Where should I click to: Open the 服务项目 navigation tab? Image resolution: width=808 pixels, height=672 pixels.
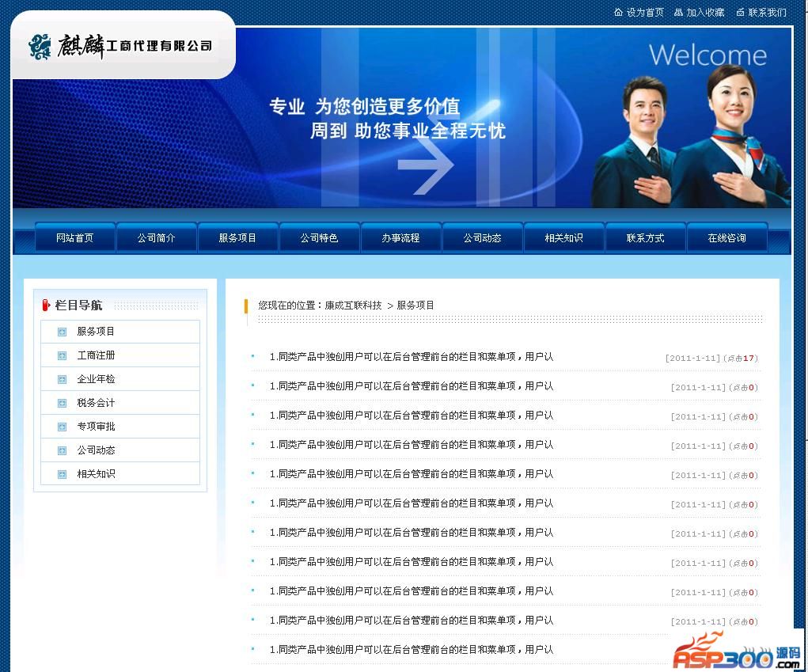[x=237, y=237]
